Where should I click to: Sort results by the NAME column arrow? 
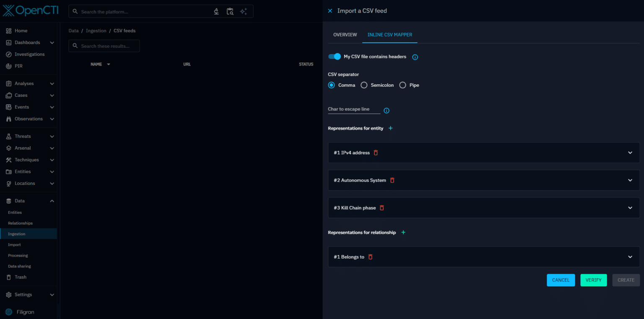[x=108, y=64]
